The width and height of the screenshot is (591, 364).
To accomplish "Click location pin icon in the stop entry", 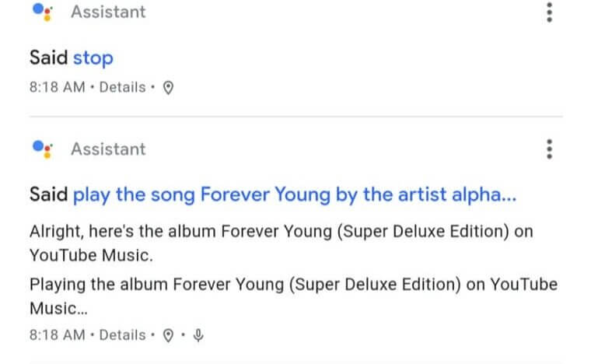I will [167, 88].
